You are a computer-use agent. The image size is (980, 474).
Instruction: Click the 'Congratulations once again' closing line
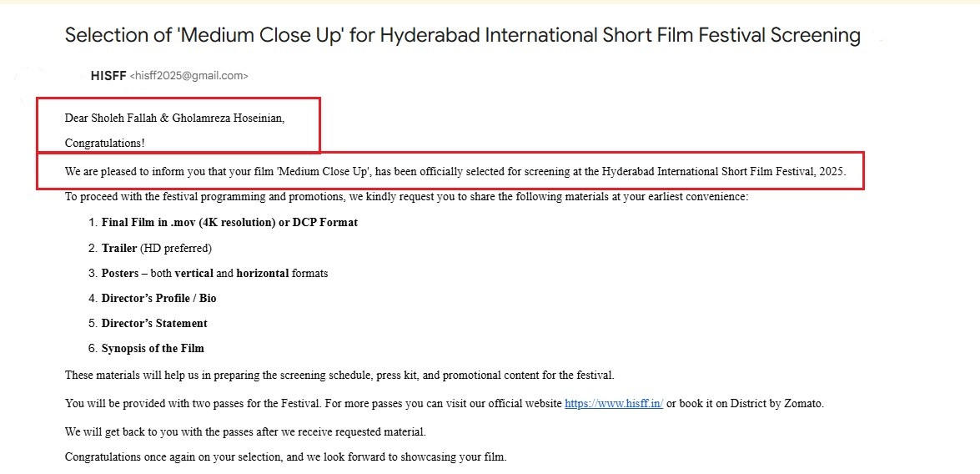pos(285,456)
